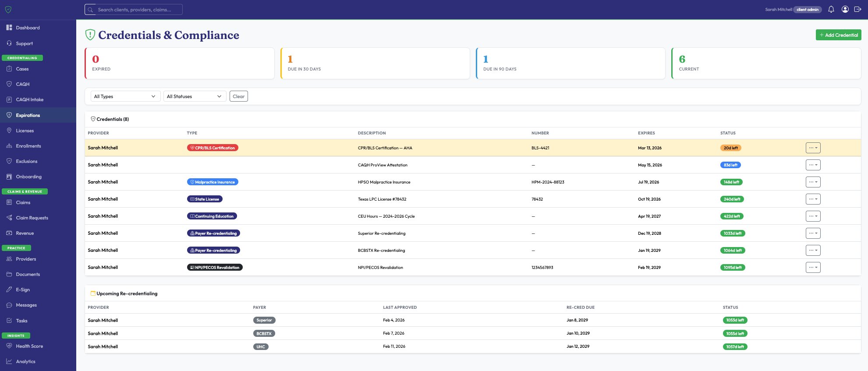Navigate to Enrollments in the sidebar
The image size is (868, 371).
coord(28,146)
